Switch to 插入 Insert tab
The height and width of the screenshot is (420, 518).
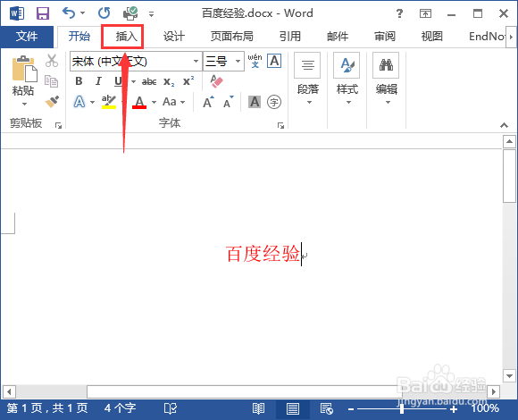tap(126, 36)
